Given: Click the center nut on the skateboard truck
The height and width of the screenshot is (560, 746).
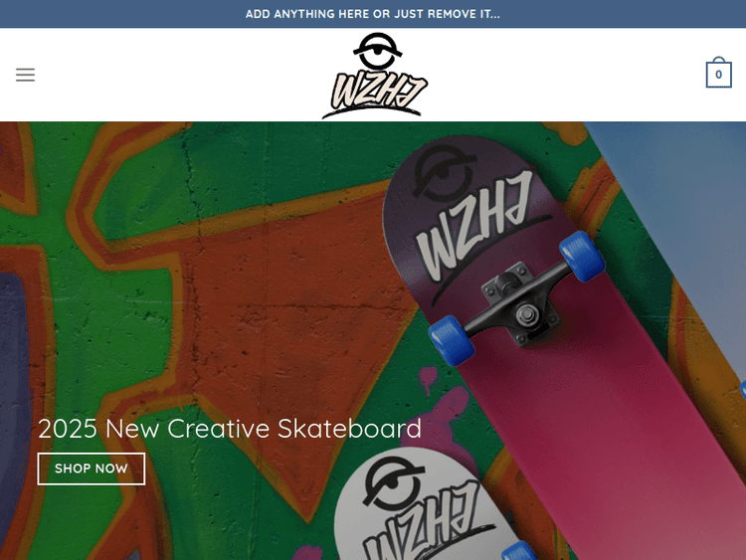Looking at the screenshot, I should 526,315.
